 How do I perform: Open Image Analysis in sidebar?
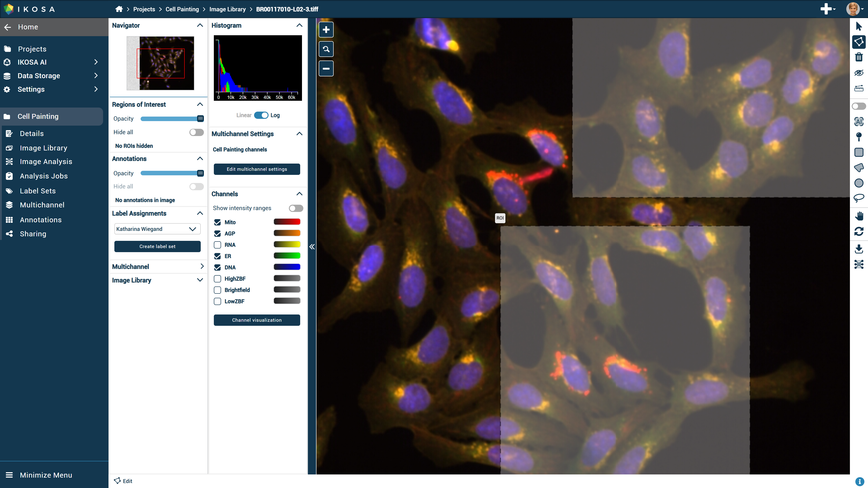(x=46, y=162)
